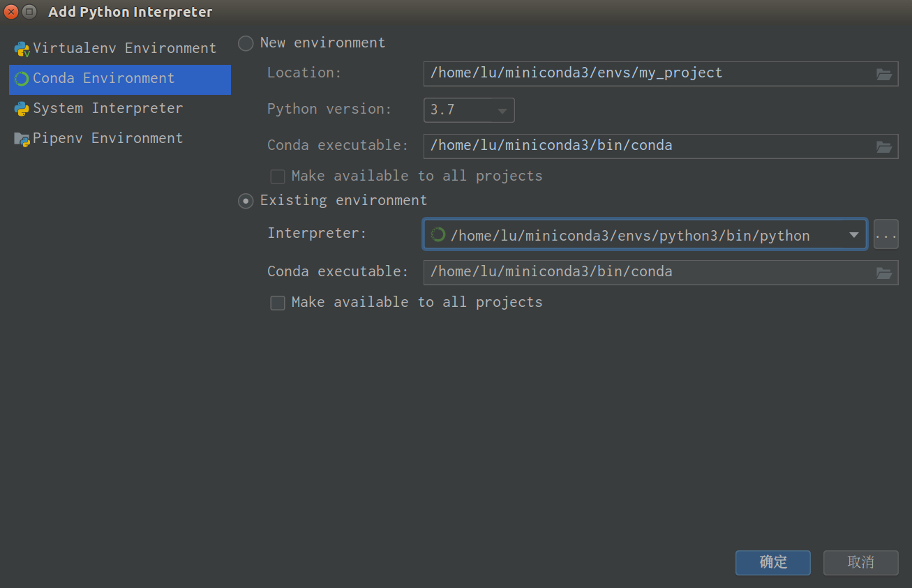Click the ellipsis button next to Interpreter
This screenshot has height=588, width=912.
click(885, 234)
